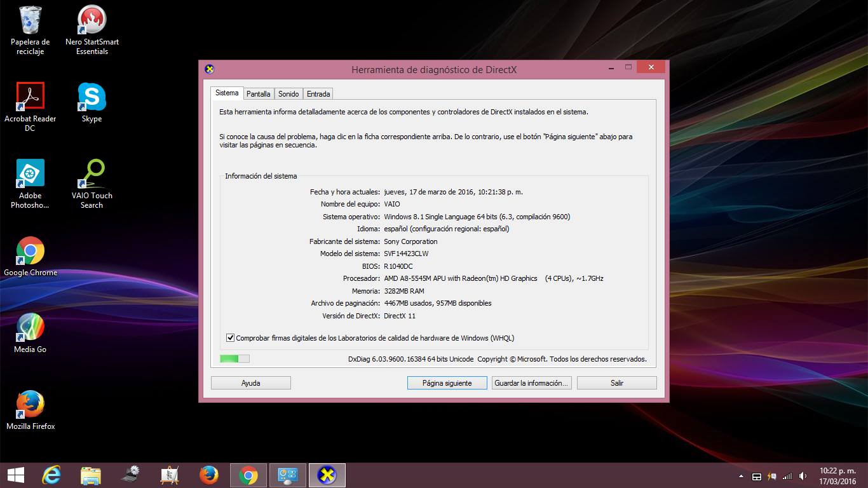The height and width of the screenshot is (488, 868).
Task: Launch Internet Explorer from the taskbar
Action: (51, 475)
